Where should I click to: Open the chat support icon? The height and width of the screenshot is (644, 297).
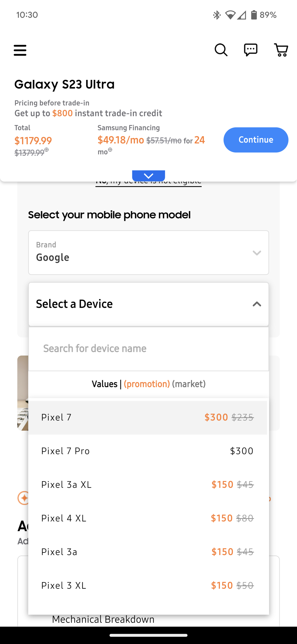(x=251, y=50)
